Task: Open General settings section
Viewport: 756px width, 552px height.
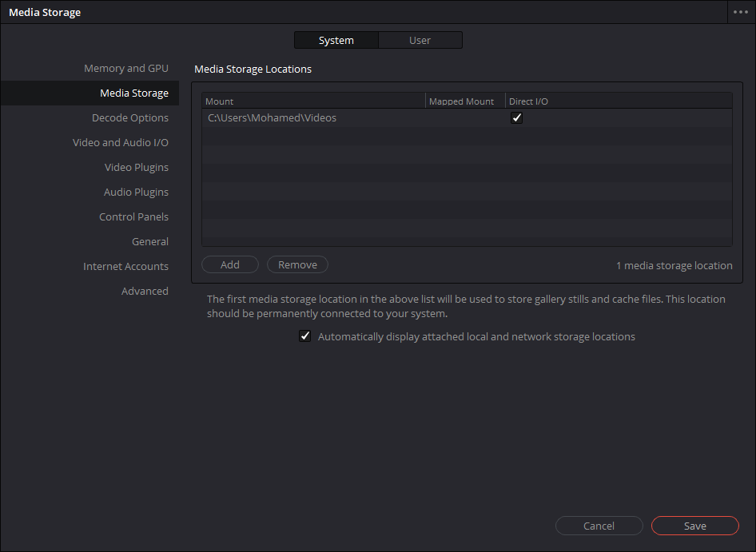Action: (150, 241)
